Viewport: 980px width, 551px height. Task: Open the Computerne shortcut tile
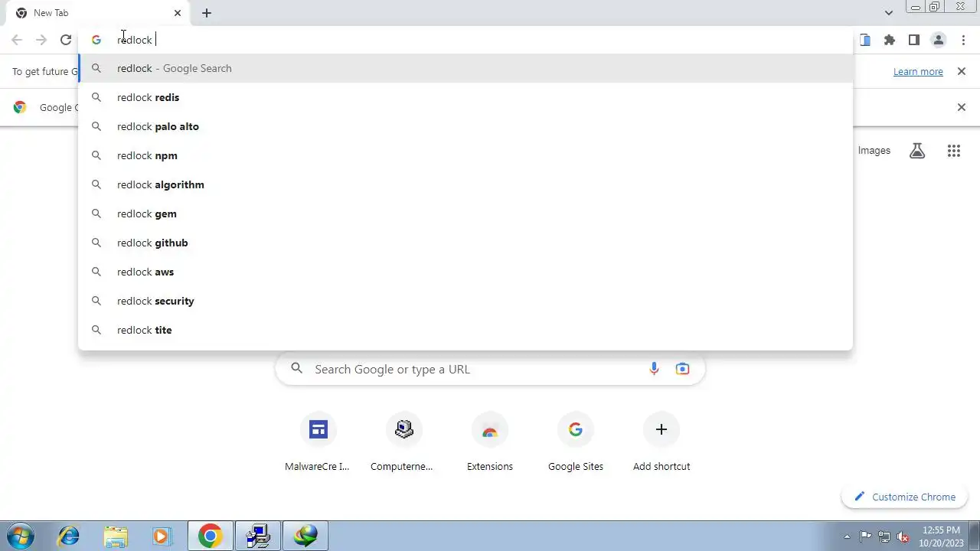[x=403, y=443]
